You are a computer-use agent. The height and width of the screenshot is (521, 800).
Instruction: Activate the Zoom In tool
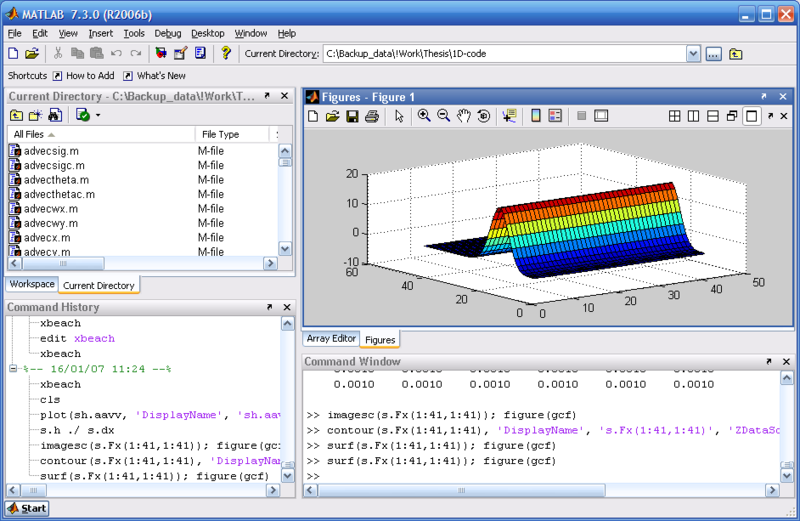pos(423,116)
